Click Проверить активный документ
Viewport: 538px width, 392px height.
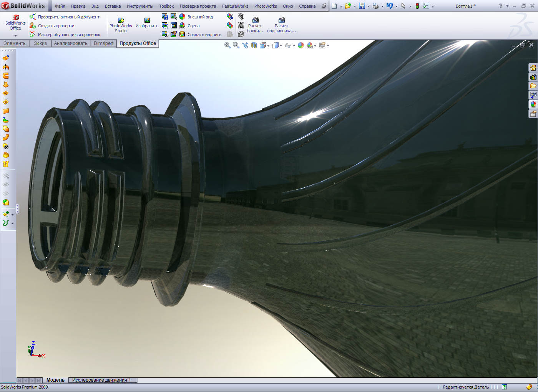(x=65, y=17)
